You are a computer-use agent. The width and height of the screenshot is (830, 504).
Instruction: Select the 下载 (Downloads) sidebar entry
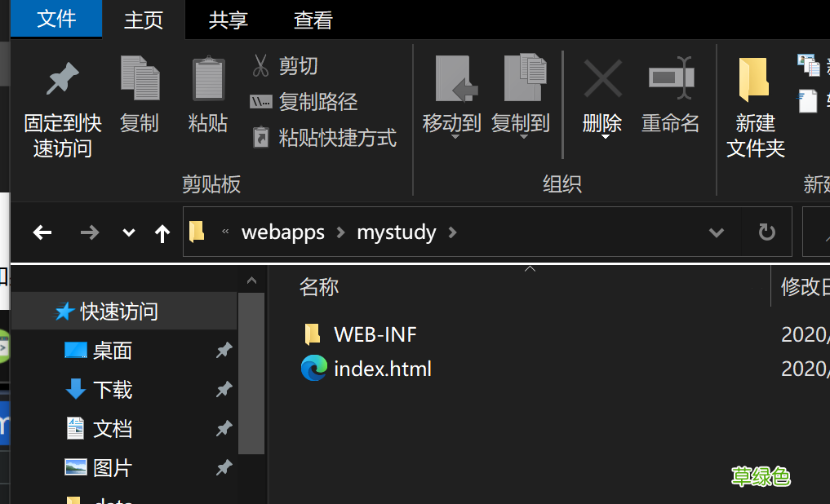click(113, 389)
